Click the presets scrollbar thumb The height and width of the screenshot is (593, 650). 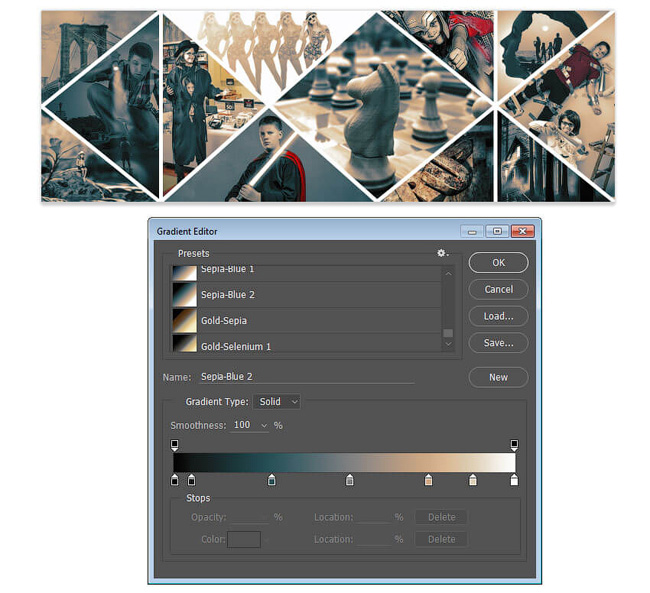(x=448, y=333)
